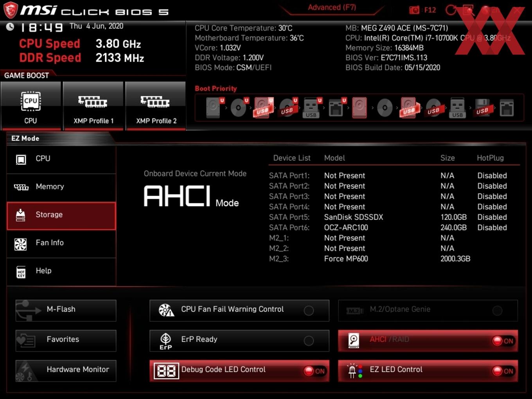
Task: Click the MSI dragon shield logo
Action: (x=11, y=10)
